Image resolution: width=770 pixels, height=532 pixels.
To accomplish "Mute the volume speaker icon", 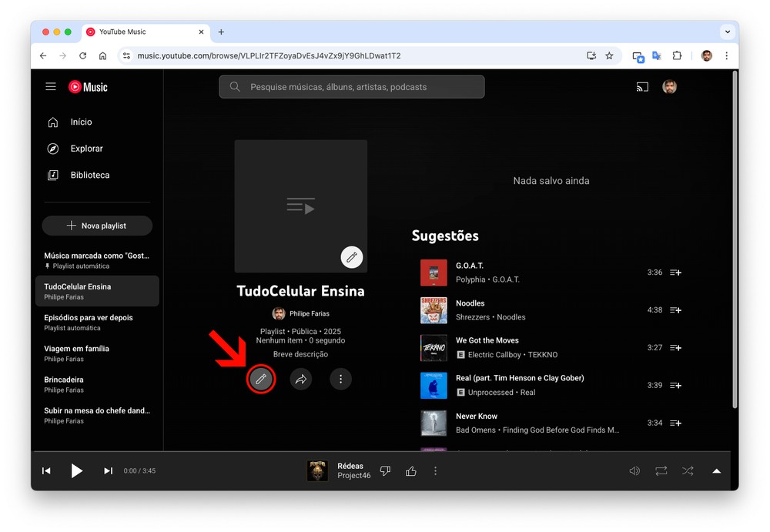I will click(634, 470).
